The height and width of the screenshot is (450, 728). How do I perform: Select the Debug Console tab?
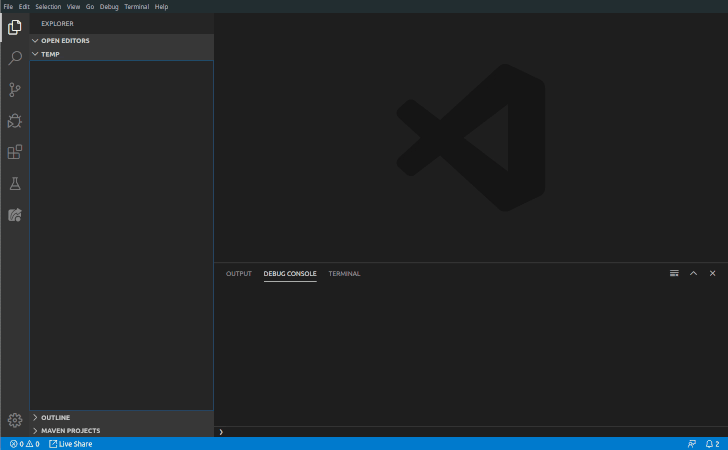[290, 274]
